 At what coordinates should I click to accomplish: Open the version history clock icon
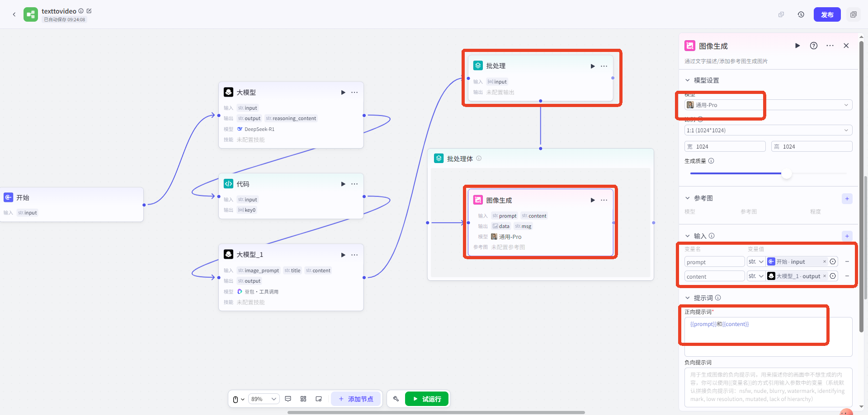click(801, 14)
